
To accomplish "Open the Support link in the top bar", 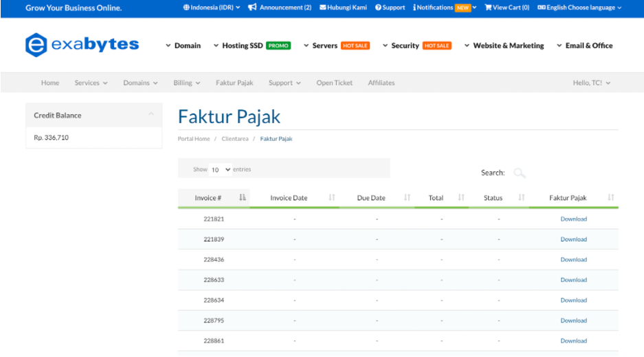I will [x=390, y=8].
